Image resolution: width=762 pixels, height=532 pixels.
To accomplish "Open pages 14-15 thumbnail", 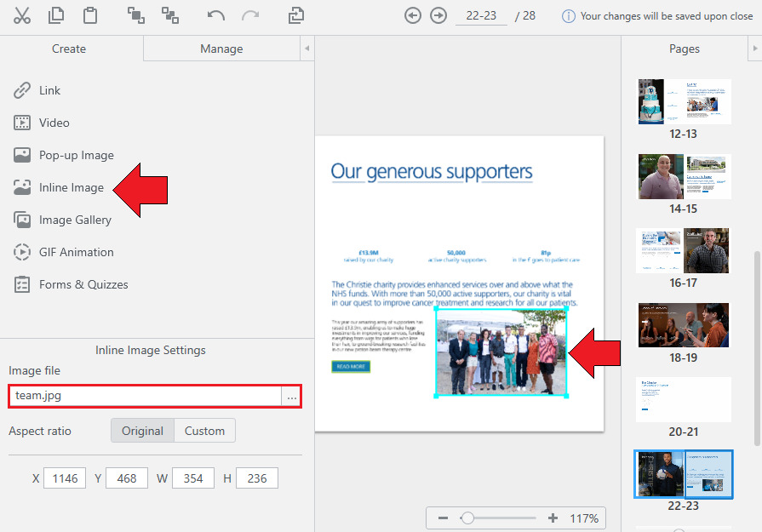I will [x=685, y=176].
